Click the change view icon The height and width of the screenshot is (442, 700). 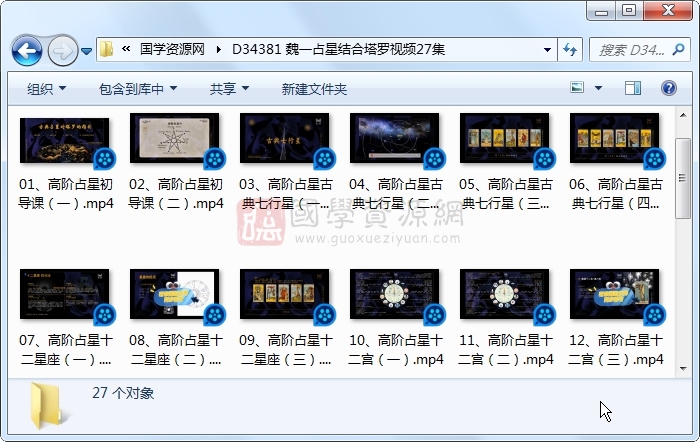577,88
